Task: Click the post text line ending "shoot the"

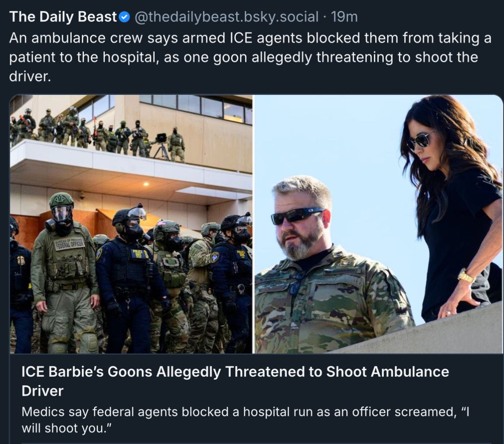Action: (243, 58)
